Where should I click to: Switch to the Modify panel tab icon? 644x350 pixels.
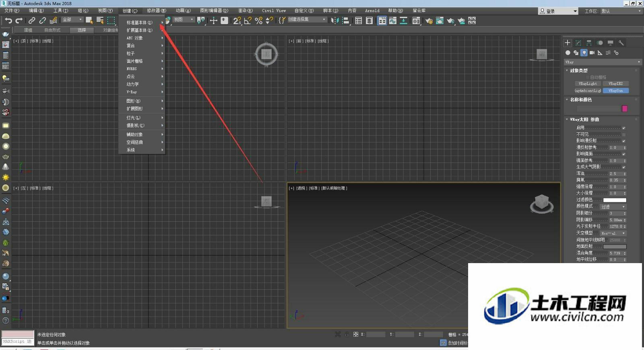click(578, 43)
